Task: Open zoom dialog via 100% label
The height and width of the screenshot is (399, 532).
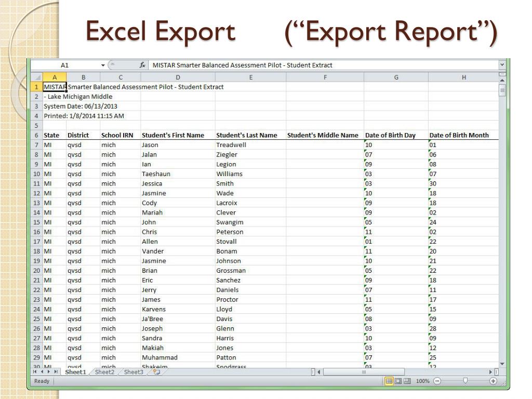Action: [x=423, y=381]
